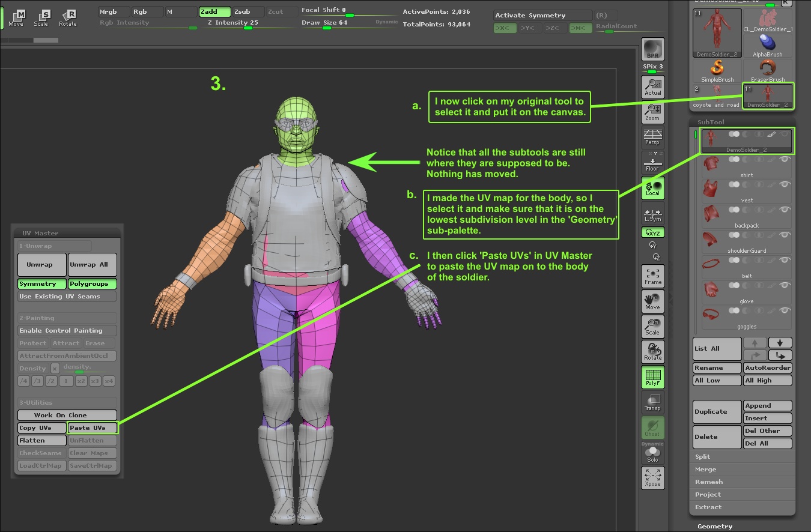Select the Rotate transform tool in top shelf

[x=67, y=17]
